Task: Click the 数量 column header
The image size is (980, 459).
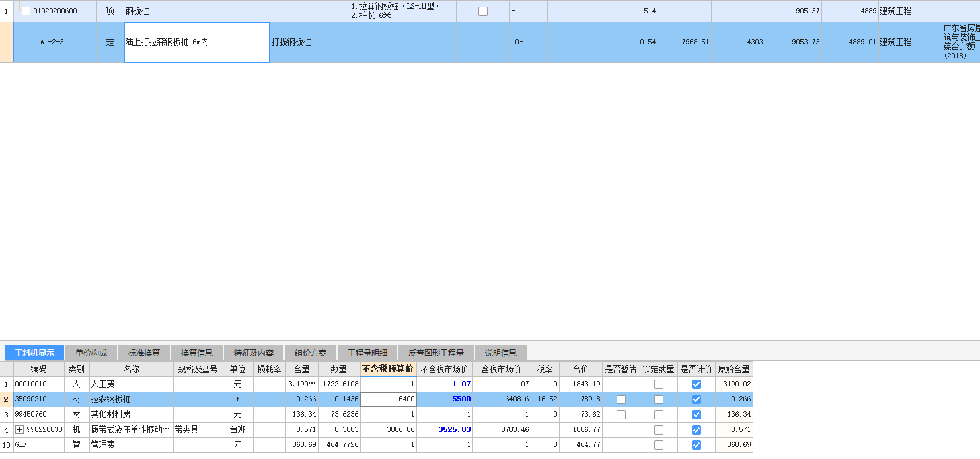Action: point(339,369)
